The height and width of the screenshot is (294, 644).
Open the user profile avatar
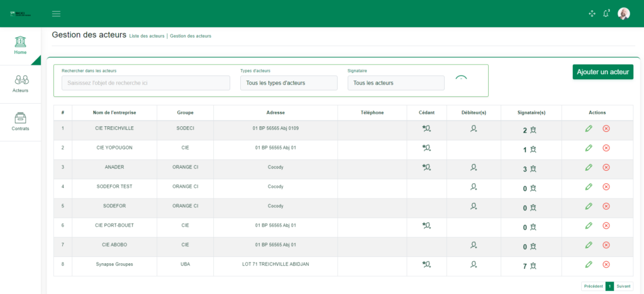[623, 14]
